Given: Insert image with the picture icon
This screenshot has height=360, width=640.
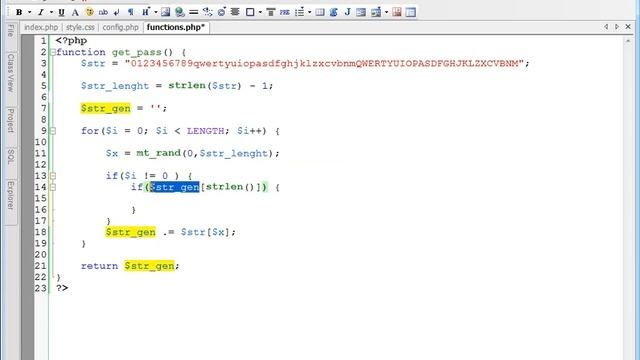Looking at the screenshot, I should click(x=165, y=12).
